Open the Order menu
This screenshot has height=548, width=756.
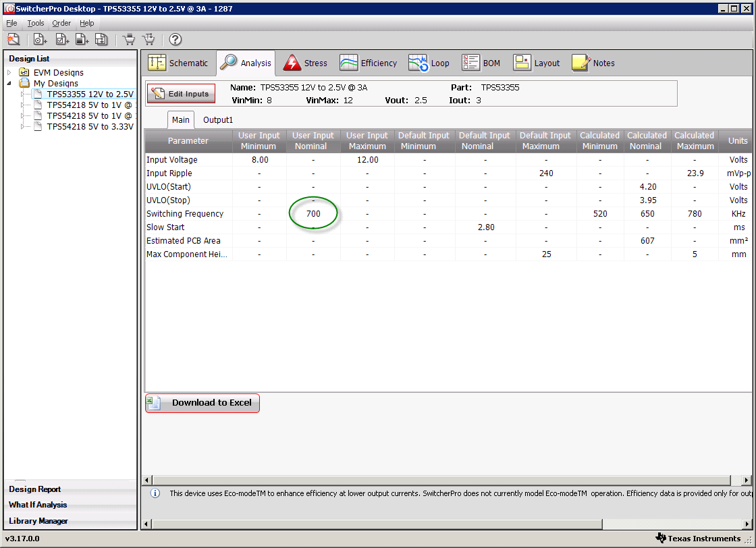pos(61,23)
